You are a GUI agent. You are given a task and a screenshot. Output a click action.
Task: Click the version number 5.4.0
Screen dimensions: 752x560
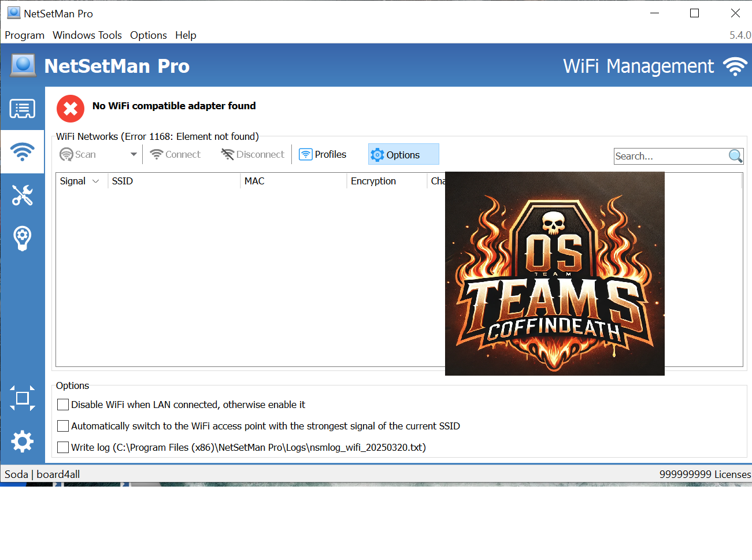click(740, 35)
